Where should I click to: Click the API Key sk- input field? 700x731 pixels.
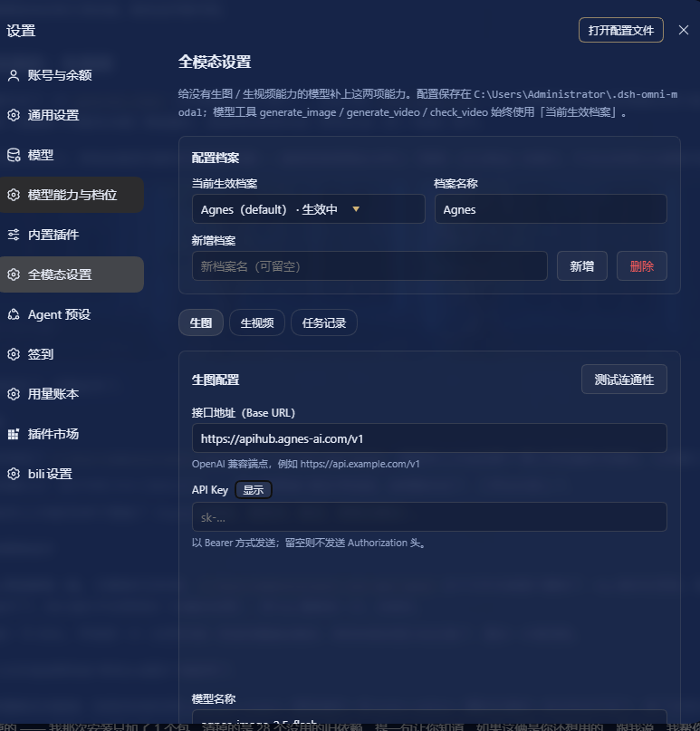(x=429, y=517)
